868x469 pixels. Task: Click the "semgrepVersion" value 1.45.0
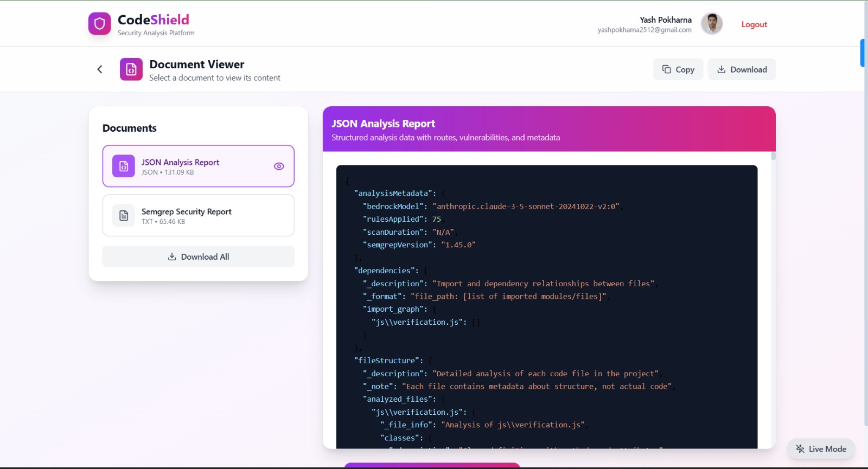coord(458,245)
